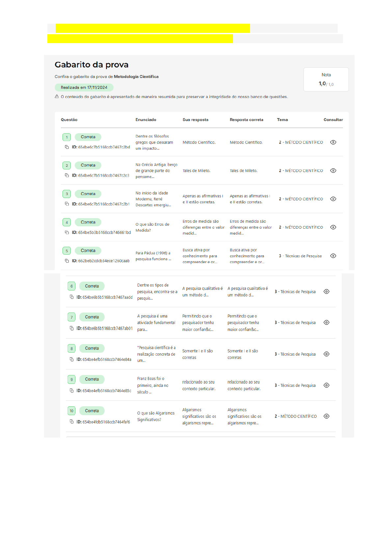The height and width of the screenshot is (554, 392).
Task: Click the Correta badge on question 7
Action: (92, 317)
